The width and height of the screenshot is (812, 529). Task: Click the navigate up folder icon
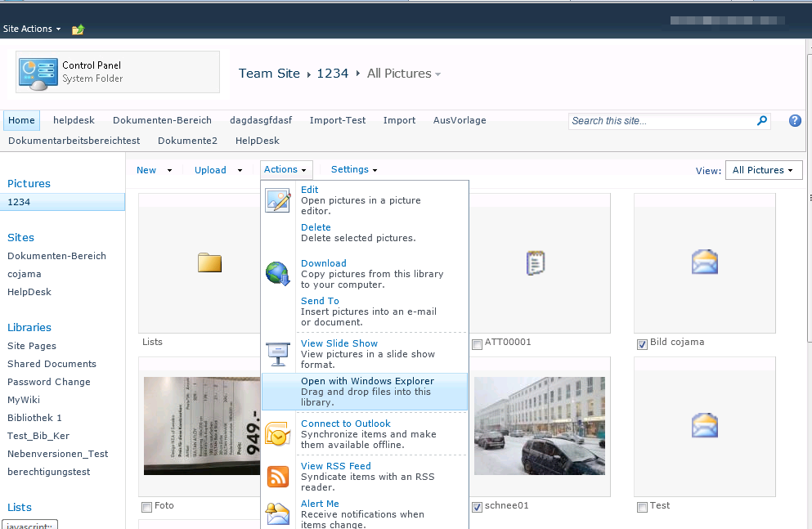click(x=79, y=29)
